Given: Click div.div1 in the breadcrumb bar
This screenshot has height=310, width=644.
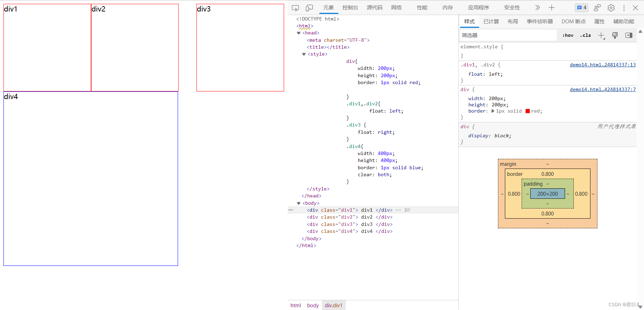Looking at the screenshot, I should pyautogui.click(x=333, y=305).
